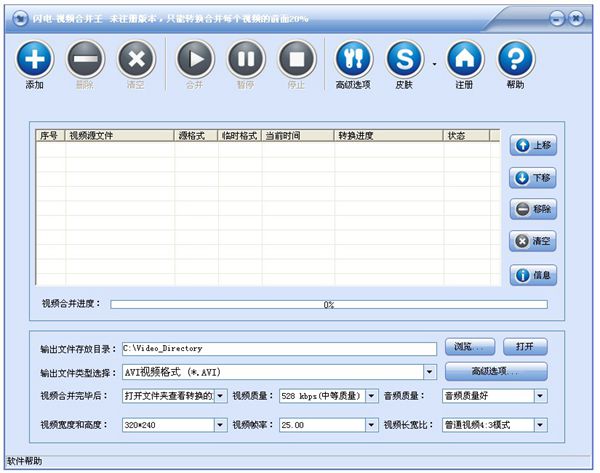Open the 视频长宽比 4:3 dropdown
Image resolution: width=600 pixels, height=473 pixels.
click(540, 425)
